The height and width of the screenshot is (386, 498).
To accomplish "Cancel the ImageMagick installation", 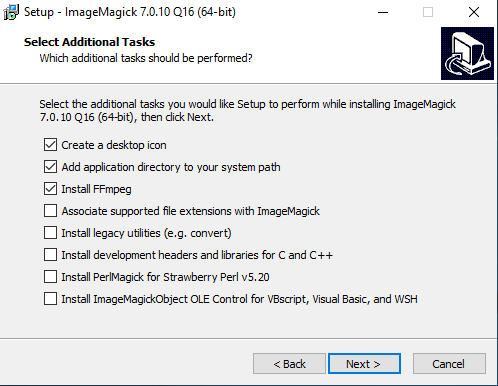I will point(449,364).
